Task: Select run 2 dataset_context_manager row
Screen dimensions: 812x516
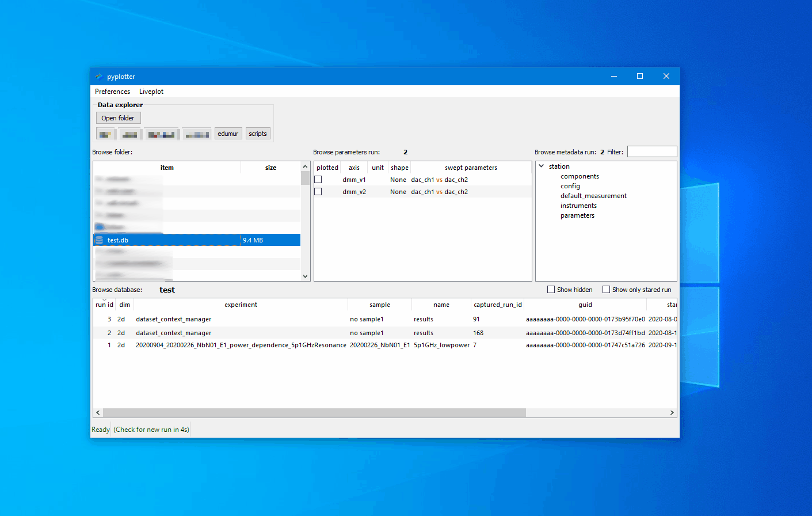Action: click(384, 333)
